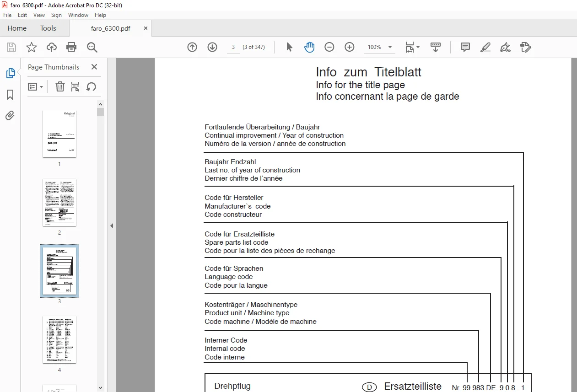Click the 'Ersatzteilliste' text at bottom
The image size is (577, 392).
(413, 386)
